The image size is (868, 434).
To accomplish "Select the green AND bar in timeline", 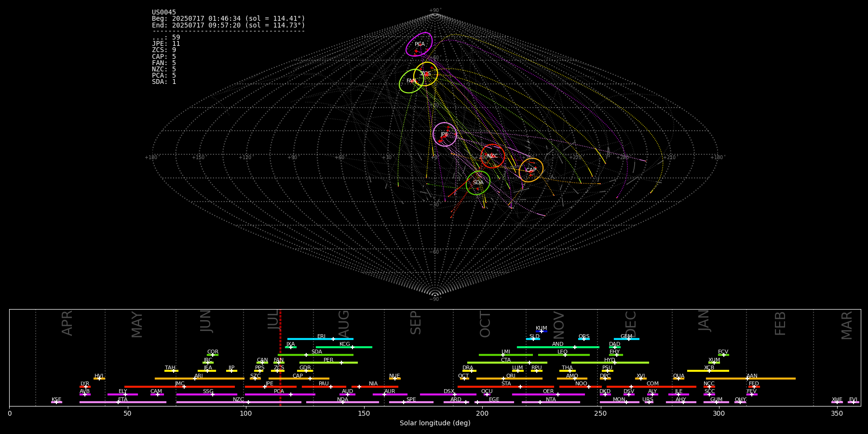I will click(558, 347).
